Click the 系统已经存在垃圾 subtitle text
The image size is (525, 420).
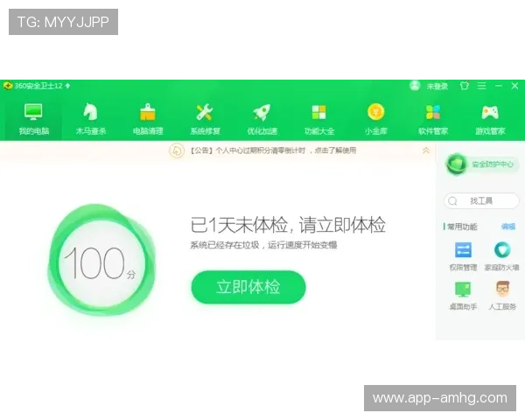coord(263,245)
